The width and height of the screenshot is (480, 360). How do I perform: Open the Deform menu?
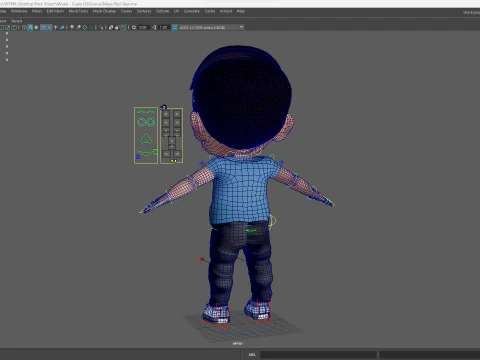(162, 11)
